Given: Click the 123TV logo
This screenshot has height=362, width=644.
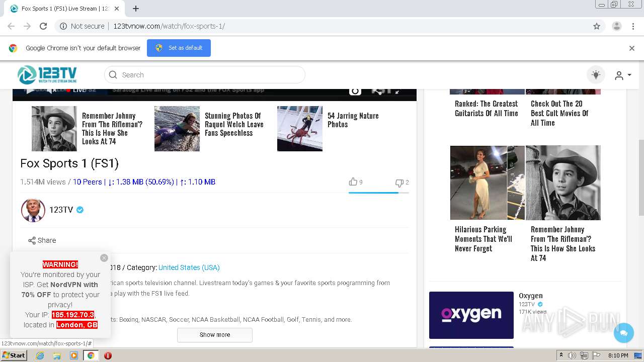Looking at the screenshot, I should pyautogui.click(x=47, y=75).
